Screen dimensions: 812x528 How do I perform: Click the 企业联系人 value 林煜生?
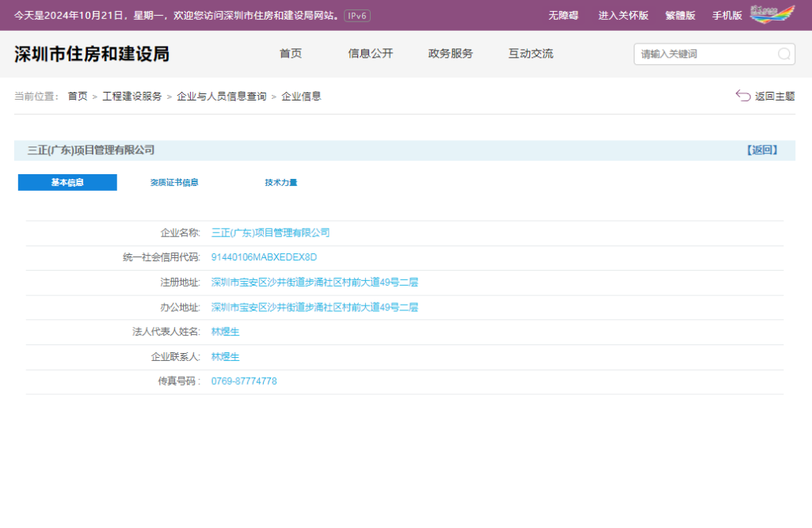pyautogui.click(x=225, y=357)
